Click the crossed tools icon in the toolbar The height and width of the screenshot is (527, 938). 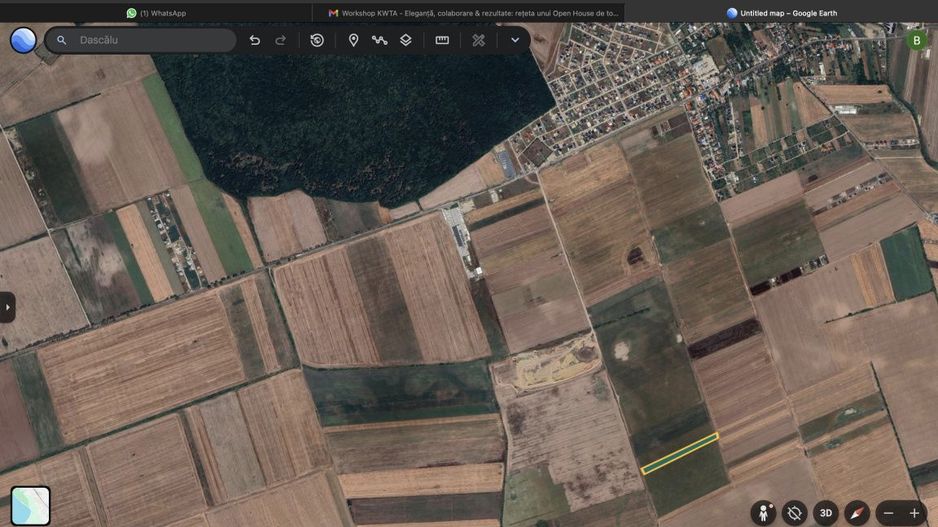click(479, 40)
